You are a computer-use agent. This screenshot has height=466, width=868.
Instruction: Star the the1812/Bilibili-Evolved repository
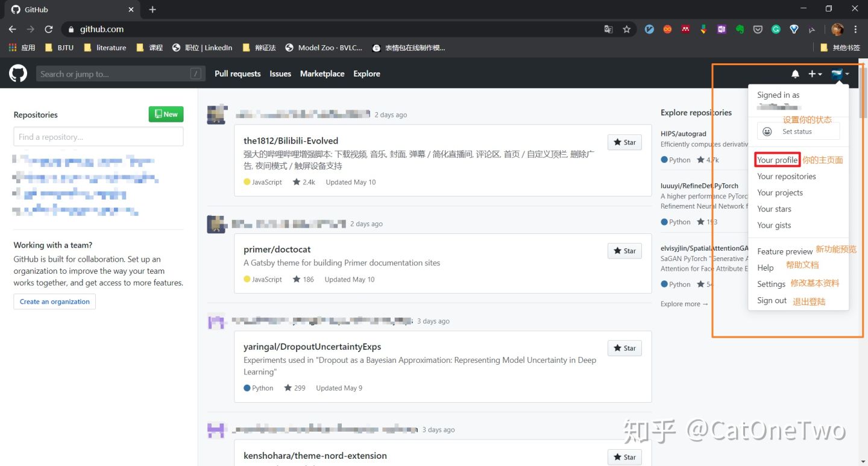624,142
